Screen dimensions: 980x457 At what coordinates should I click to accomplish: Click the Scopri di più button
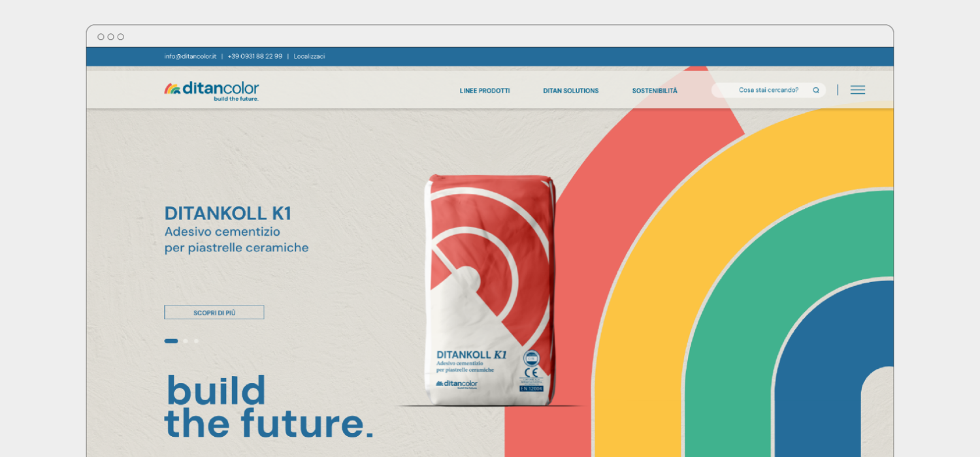pos(214,313)
